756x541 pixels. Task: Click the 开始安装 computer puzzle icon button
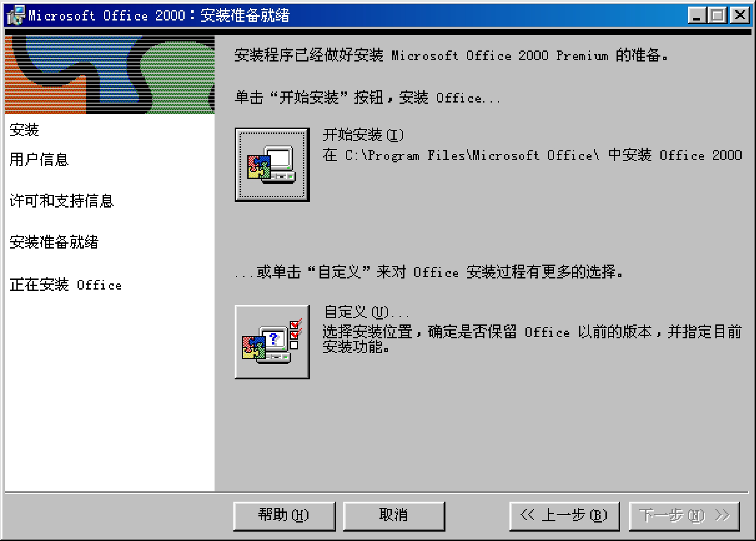[x=272, y=164]
